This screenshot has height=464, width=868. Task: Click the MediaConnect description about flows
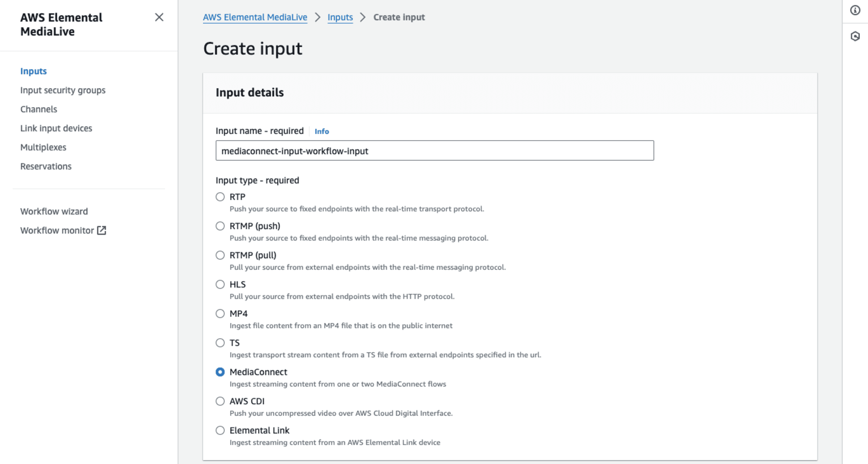338,384
